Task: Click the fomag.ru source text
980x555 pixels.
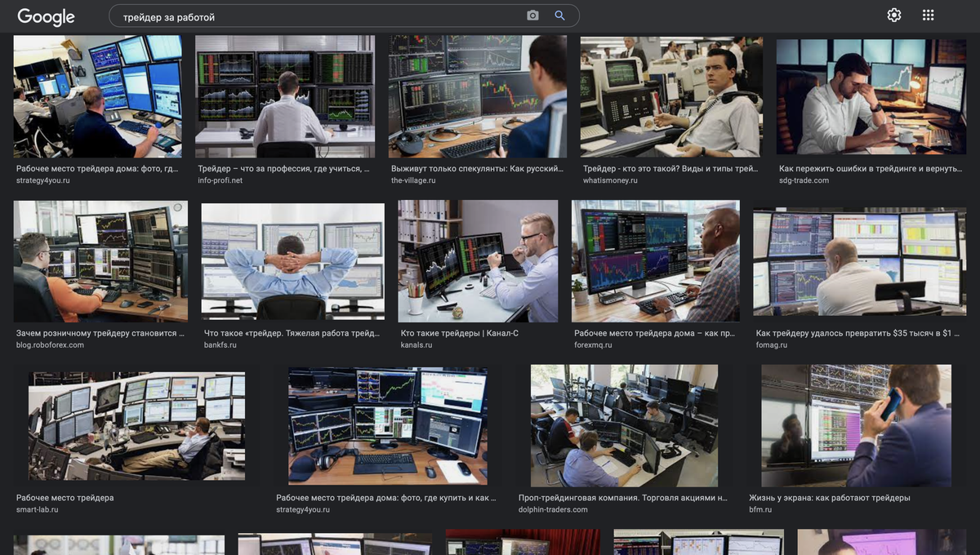Action: [772, 345]
